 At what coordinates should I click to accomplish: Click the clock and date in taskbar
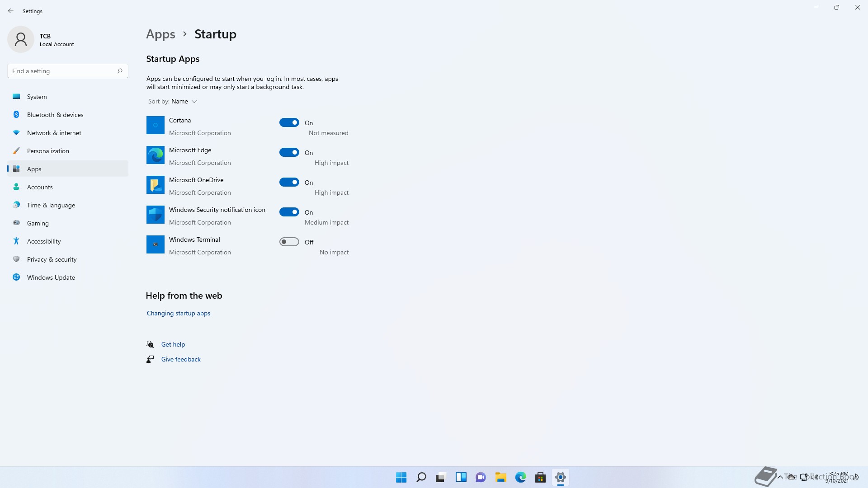pos(838,477)
